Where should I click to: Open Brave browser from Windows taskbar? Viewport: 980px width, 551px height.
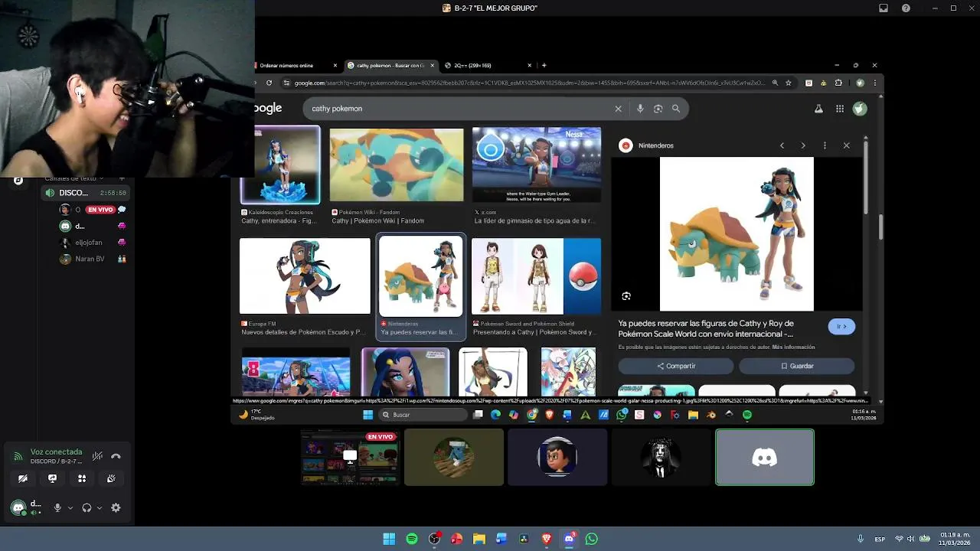click(547, 539)
